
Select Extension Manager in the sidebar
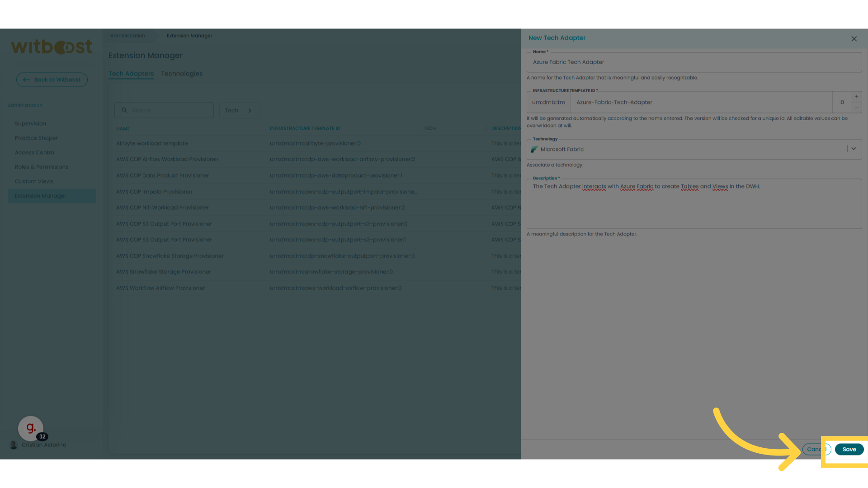pos(52,196)
